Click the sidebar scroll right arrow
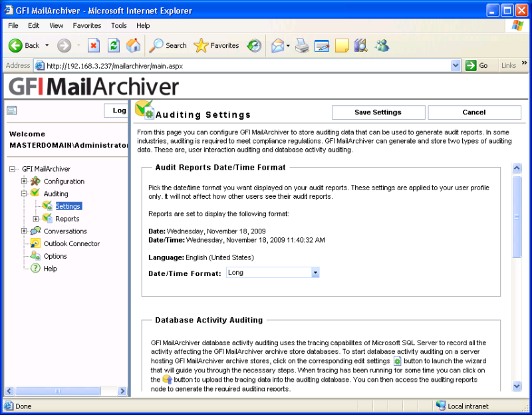 (122, 391)
